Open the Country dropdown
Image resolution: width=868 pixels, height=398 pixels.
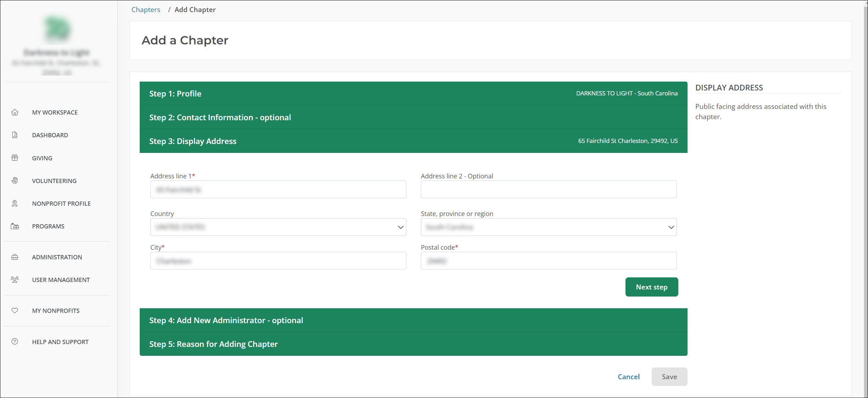pos(278,227)
